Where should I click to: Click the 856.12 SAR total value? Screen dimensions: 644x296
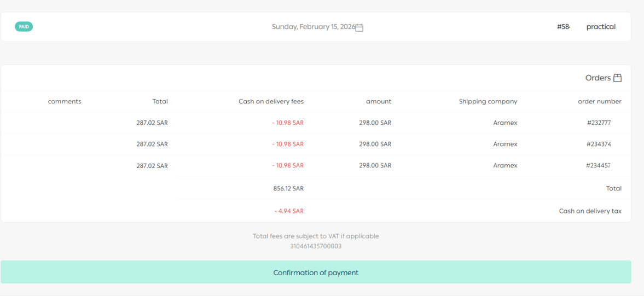288,189
